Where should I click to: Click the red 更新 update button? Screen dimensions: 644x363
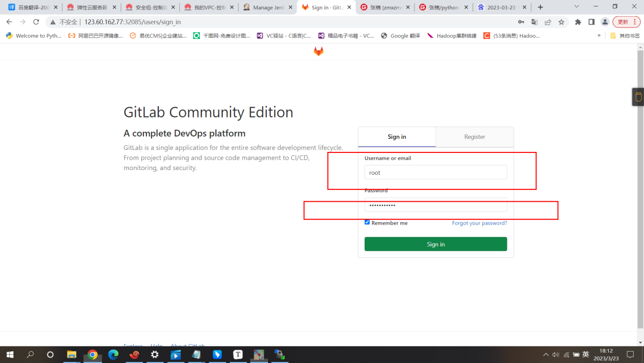tap(627, 22)
